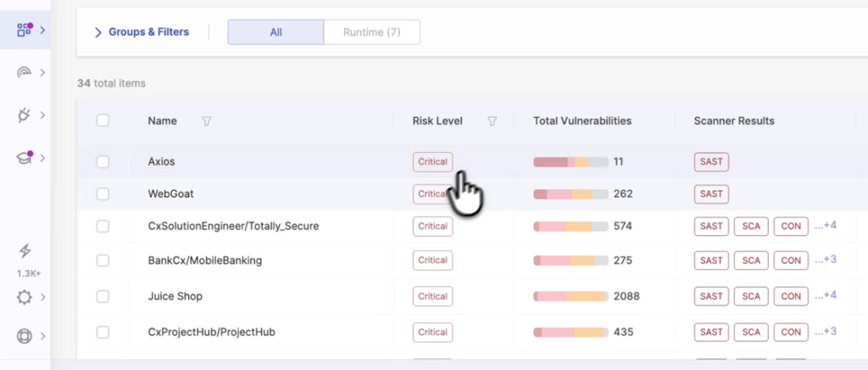Click Juice Shop vulnerability severity bar

click(x=570, y=296)
